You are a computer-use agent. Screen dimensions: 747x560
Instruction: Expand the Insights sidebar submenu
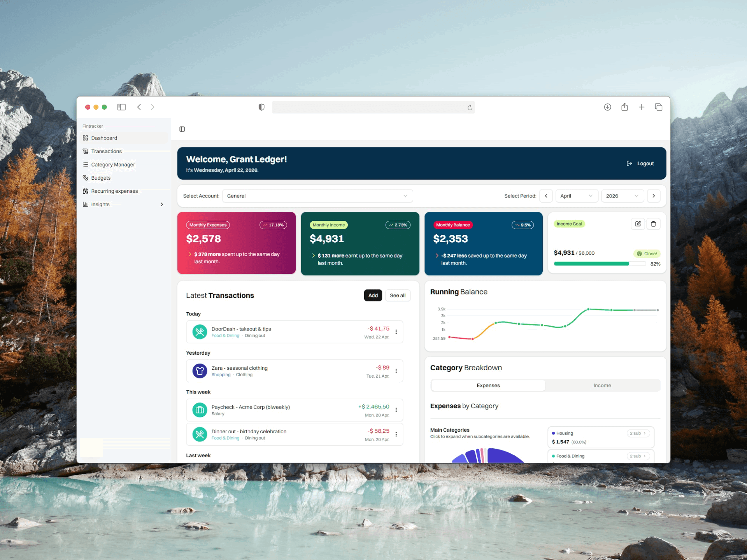pos(162,204)
